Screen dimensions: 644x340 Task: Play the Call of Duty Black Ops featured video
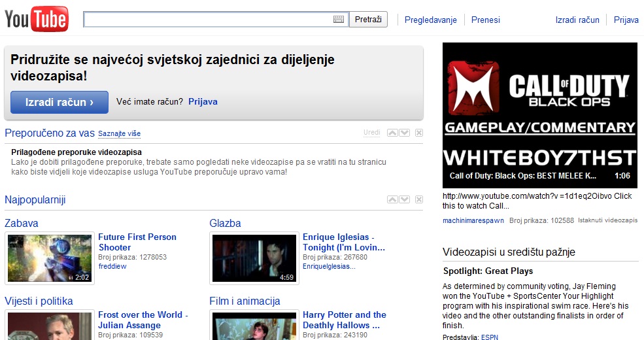[x=539, y=114]
